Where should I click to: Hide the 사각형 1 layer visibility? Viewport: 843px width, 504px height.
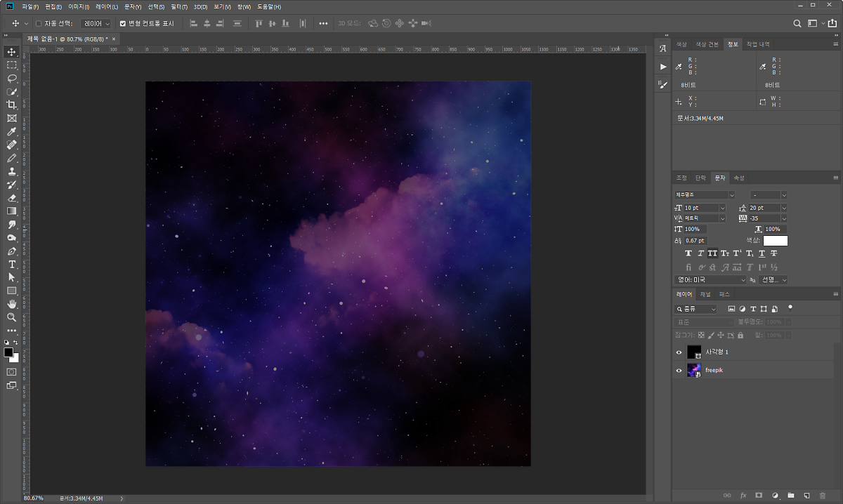[x=679, y=352]
